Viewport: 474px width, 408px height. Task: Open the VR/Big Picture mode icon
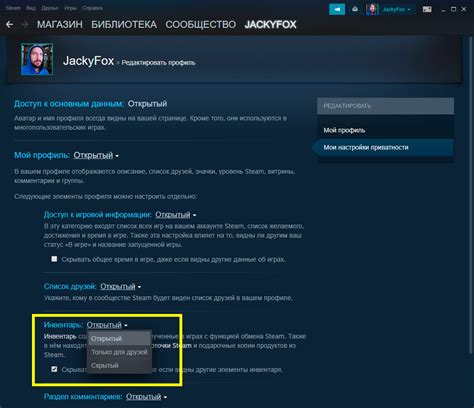coord(427,9)
